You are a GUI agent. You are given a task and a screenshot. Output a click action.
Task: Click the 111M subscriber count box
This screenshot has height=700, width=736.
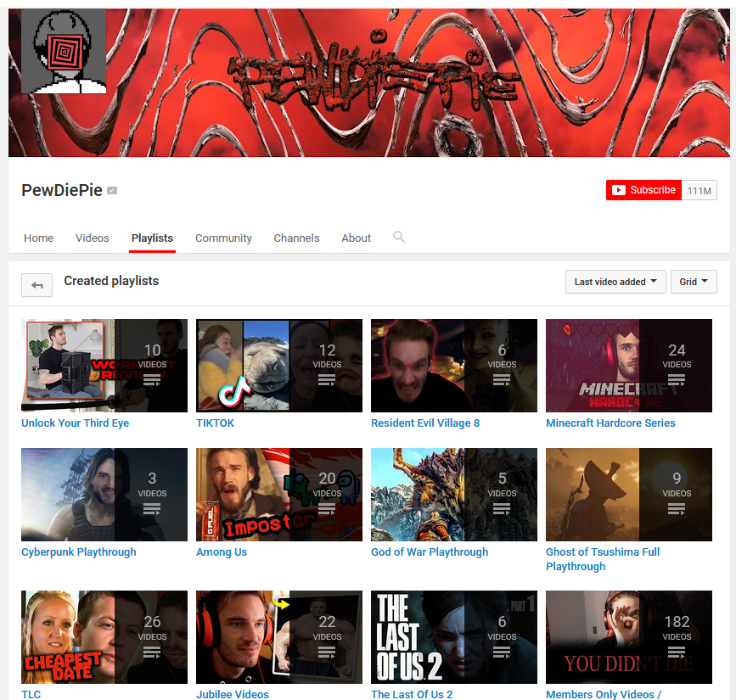coord(699,190)
